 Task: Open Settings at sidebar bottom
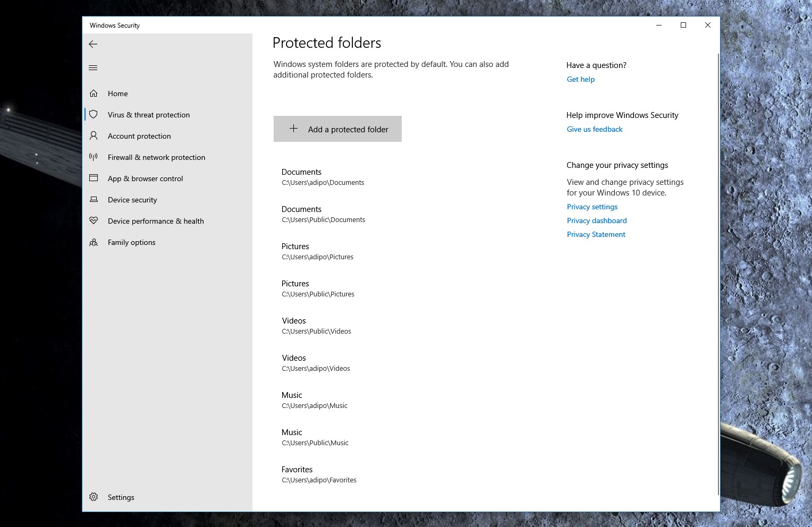click(x=121, y=497)
